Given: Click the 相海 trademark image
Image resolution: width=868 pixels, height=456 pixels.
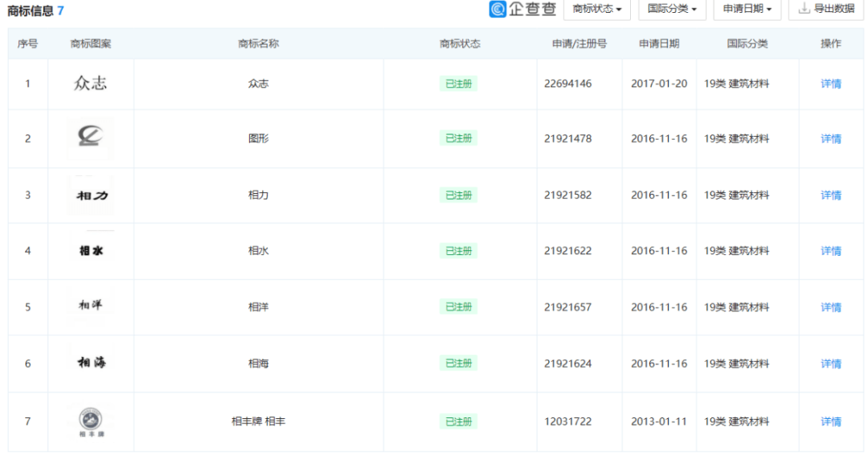Looking at the screenshot, I should (x=90, y=364).
